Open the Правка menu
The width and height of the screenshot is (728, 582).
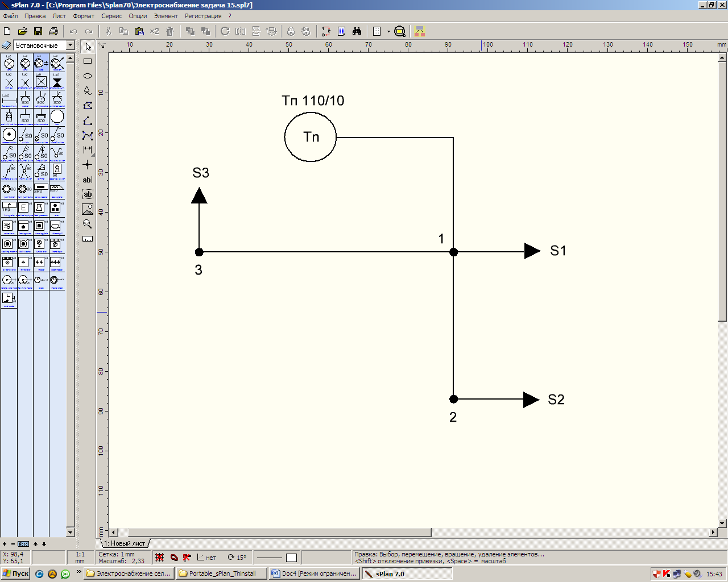coord(35,16)
